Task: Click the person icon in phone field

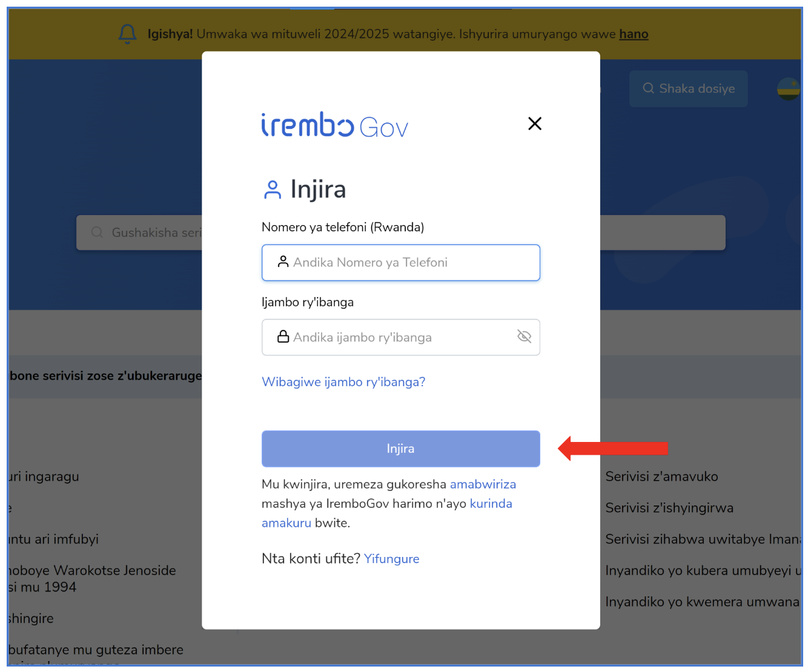Action: 283,262
